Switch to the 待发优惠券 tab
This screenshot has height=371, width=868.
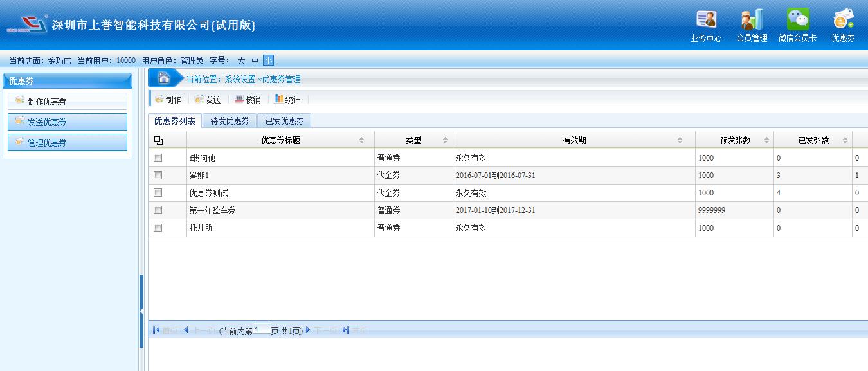click(x=230, y=121)
